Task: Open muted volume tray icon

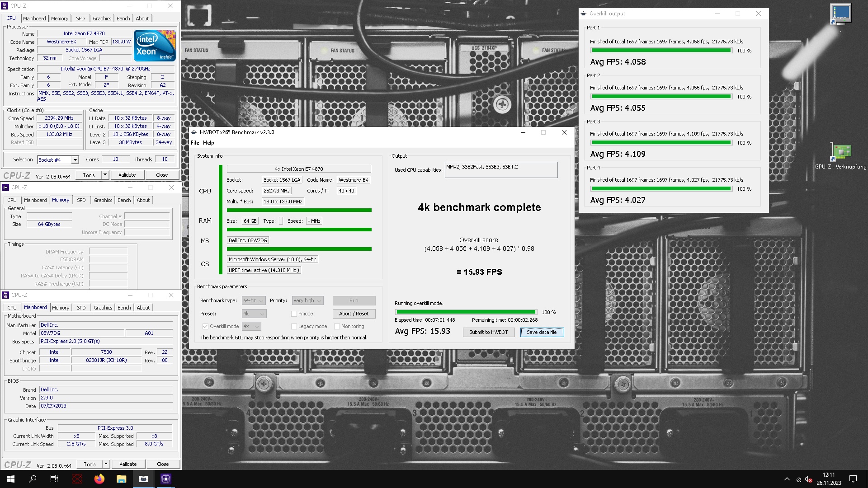Action: [x=809, y=479]
